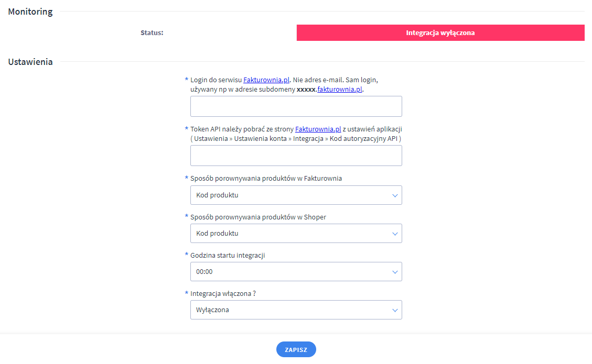
Task: Click the 'Integracja włączona ?' label
Action: tap(223, 294)
